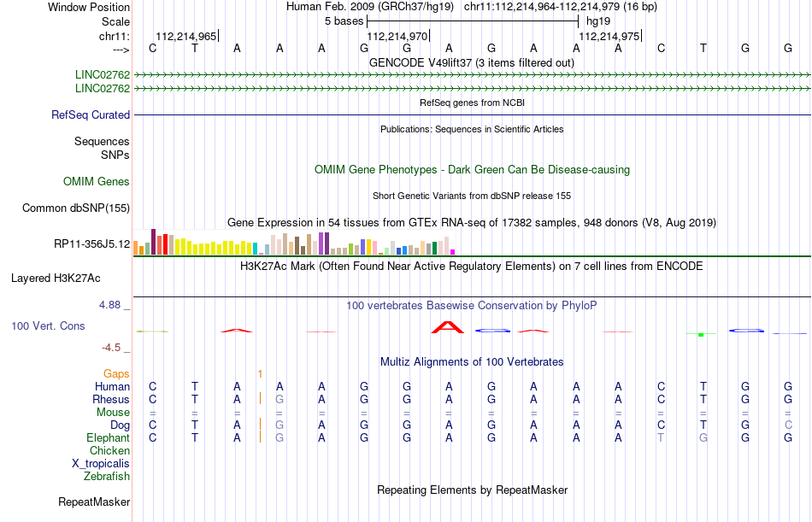This screenshot has width=812, height=522.
Task: Click the tall maroon bar in GTEx chart
Action: pyautogui.click(x=153, y=242)
